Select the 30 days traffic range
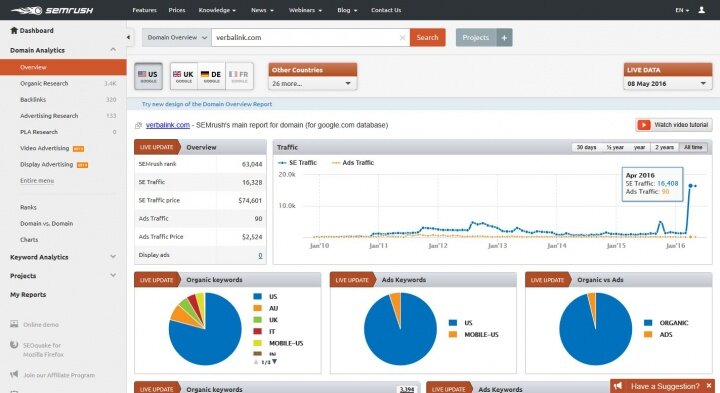The height and width of the screenshot is (393, 720). [586, 147]
